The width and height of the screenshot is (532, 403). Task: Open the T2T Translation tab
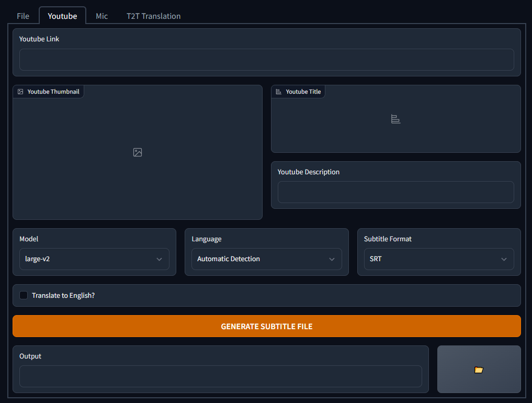point(153,16)
